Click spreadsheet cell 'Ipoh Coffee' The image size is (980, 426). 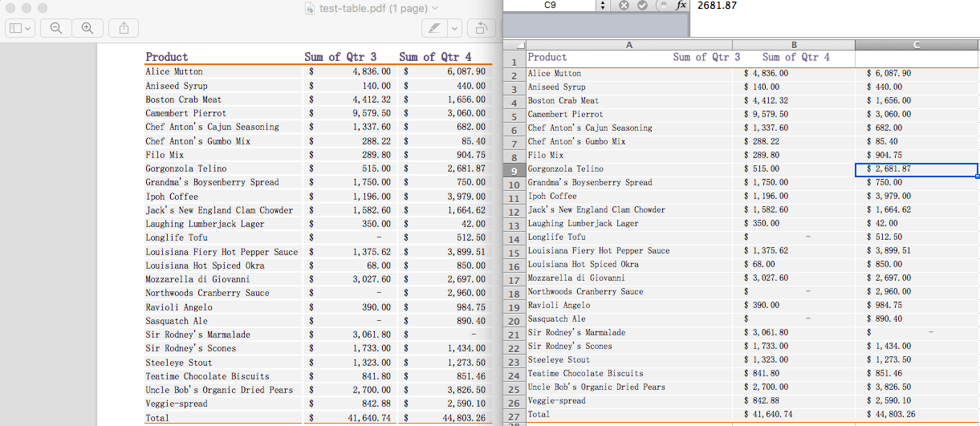[x=552, y=197]
